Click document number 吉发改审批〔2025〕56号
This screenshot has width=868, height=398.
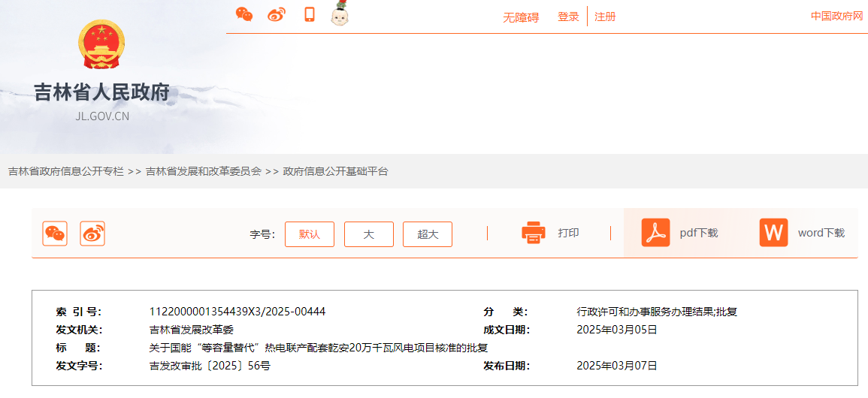pyautogui.click(x=210, y=366)
